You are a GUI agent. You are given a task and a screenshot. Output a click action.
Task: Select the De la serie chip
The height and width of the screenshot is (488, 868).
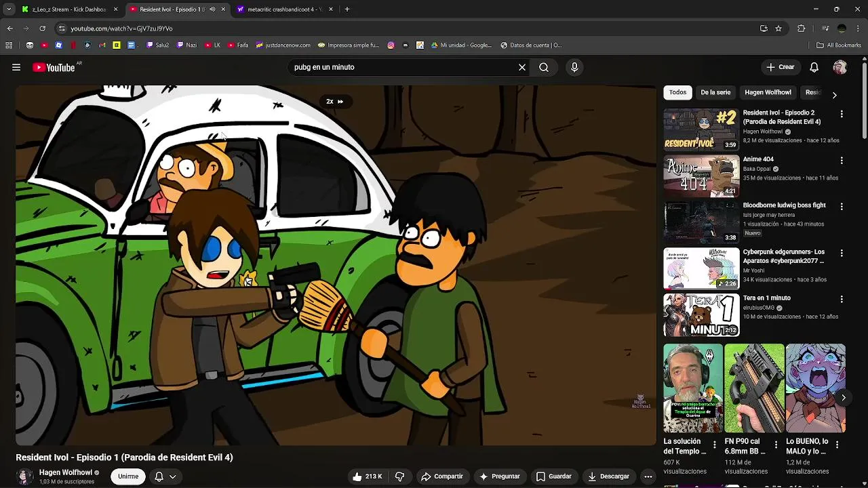coord(715,92)
